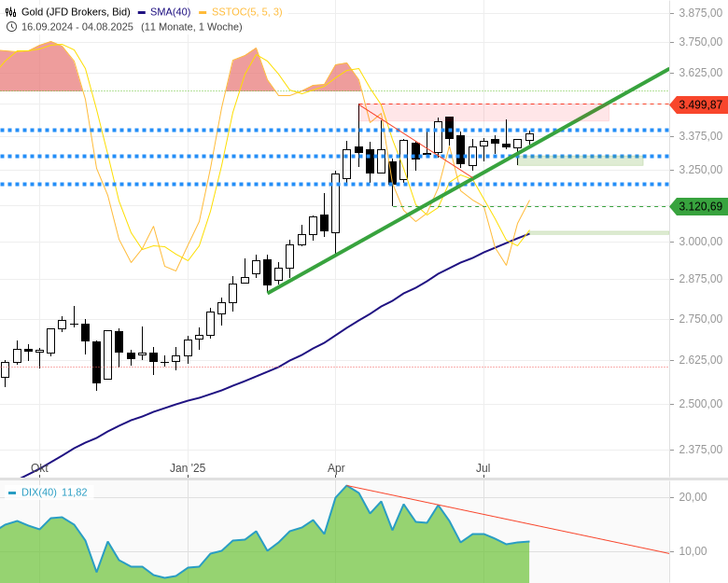Click the 3.750,00 price axis label

(701, 42)
